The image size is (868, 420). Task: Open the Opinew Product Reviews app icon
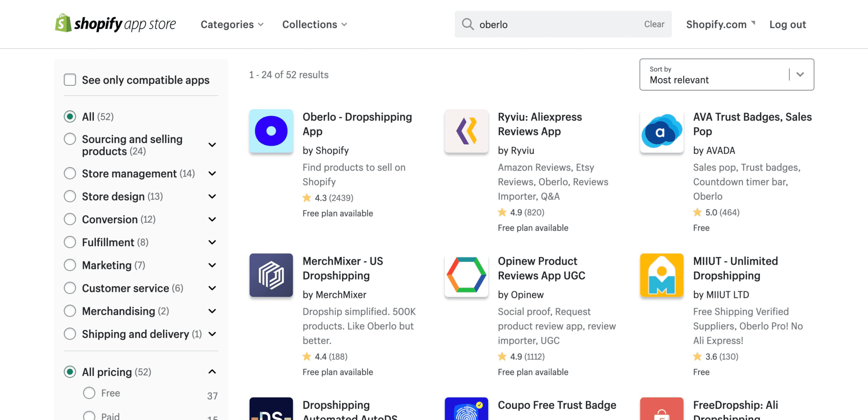tap(466, 275)
